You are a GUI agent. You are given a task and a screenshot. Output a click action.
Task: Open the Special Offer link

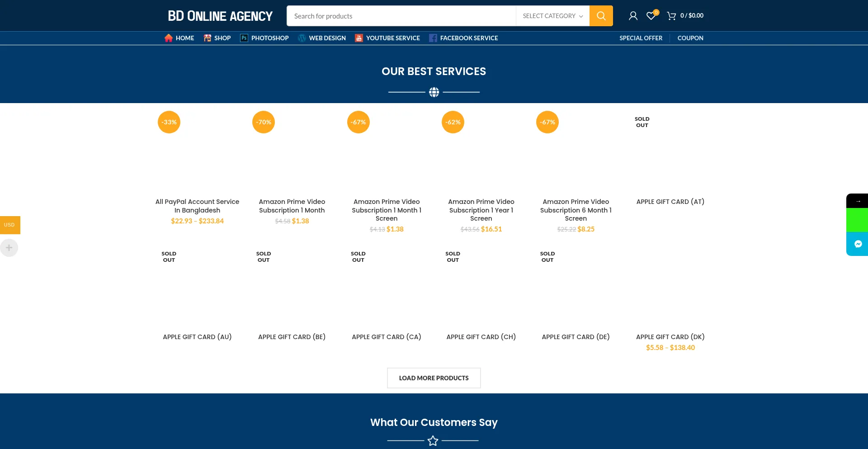click(x=641, y=38)
